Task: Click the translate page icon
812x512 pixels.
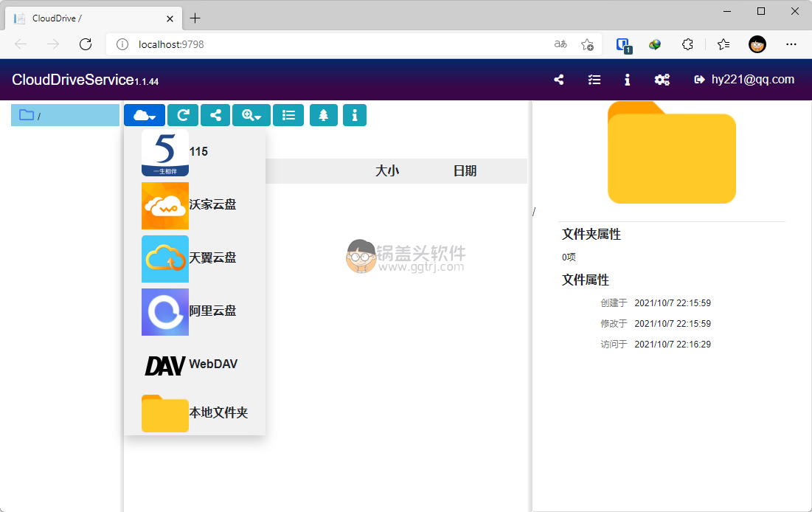Action: coord(561,44)
